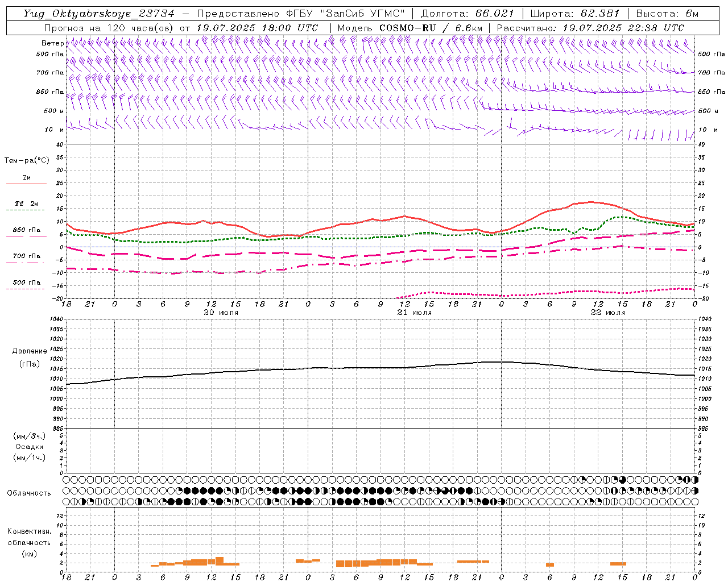
Task: Select the 'Предоставлено ФГБУ "ЗапСиб УГМС"' header text
Action: point(301,14)
